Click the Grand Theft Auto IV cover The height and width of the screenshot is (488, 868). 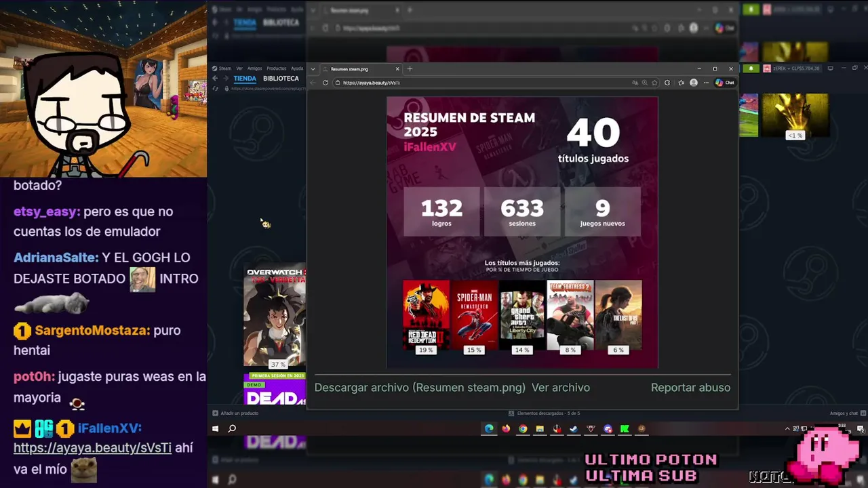[522, 315]
